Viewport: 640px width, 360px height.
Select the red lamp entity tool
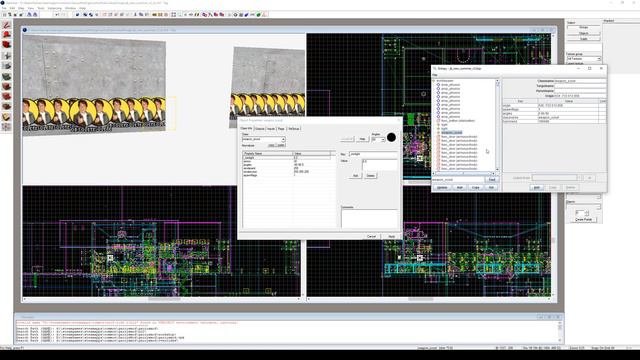tap(7, 35)
